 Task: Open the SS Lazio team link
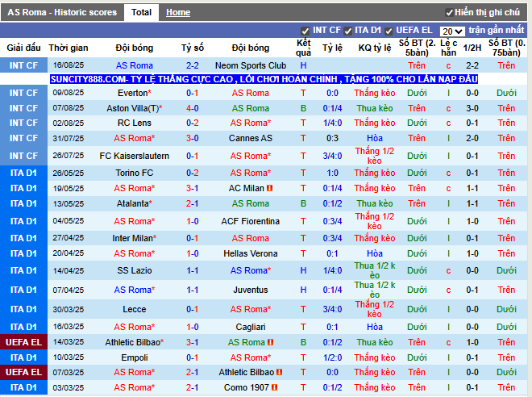pyautogui.click(x=135, y=270)
